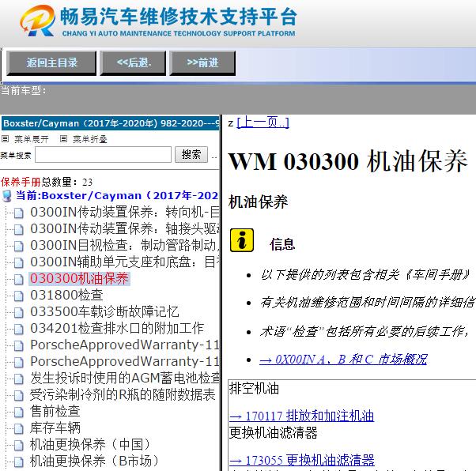This screenshot has height=471, width=476.
Task: Click the 返回主目录 button
Action: [x=51, y=62]
